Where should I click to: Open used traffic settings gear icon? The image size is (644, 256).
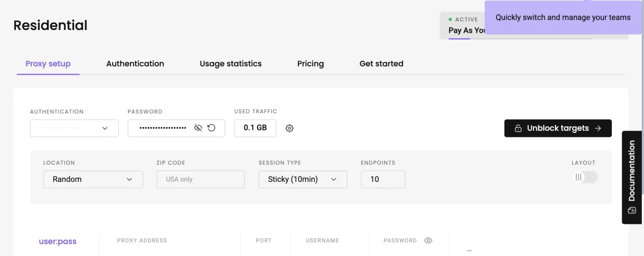290,128
